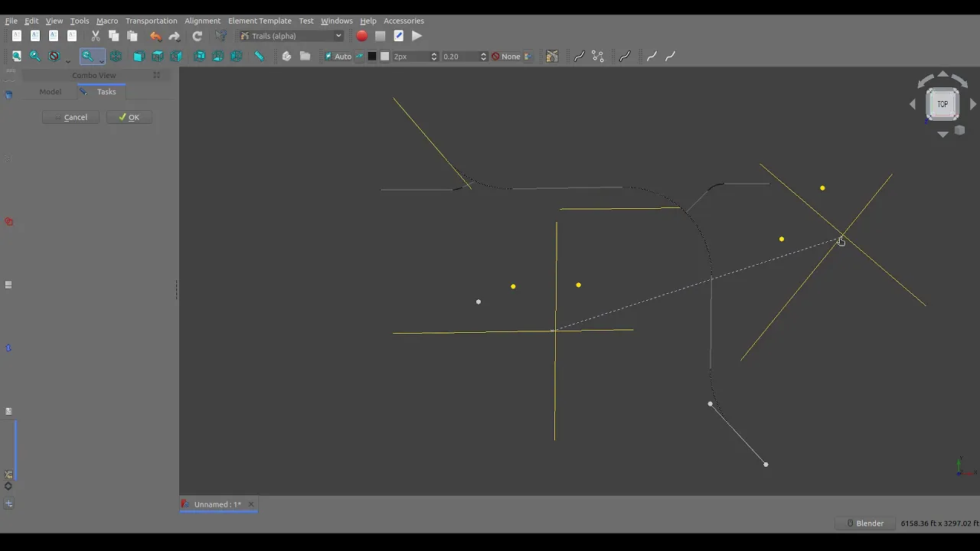
Task: Click the Fit All view icon
Action: pyautogui.click(x=17, y=57)
